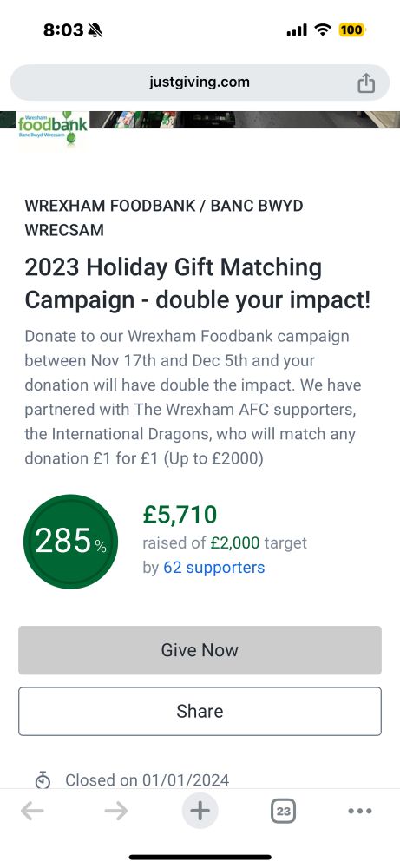Tap the forward arrow in browser toolbar

click(116, 811)
